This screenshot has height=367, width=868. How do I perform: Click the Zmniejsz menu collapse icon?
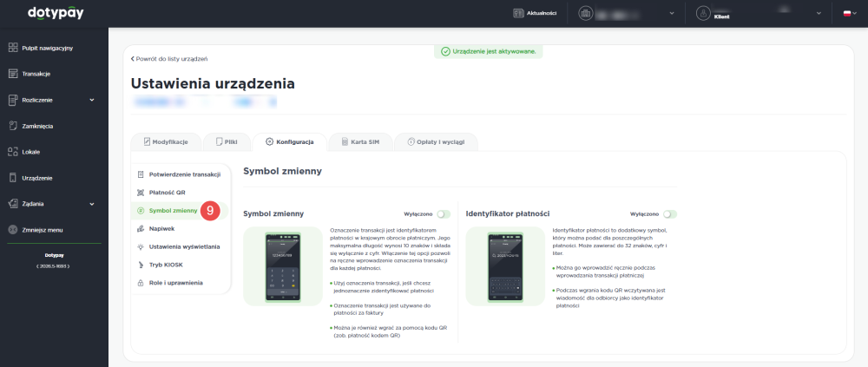click(x=14, y=229)
